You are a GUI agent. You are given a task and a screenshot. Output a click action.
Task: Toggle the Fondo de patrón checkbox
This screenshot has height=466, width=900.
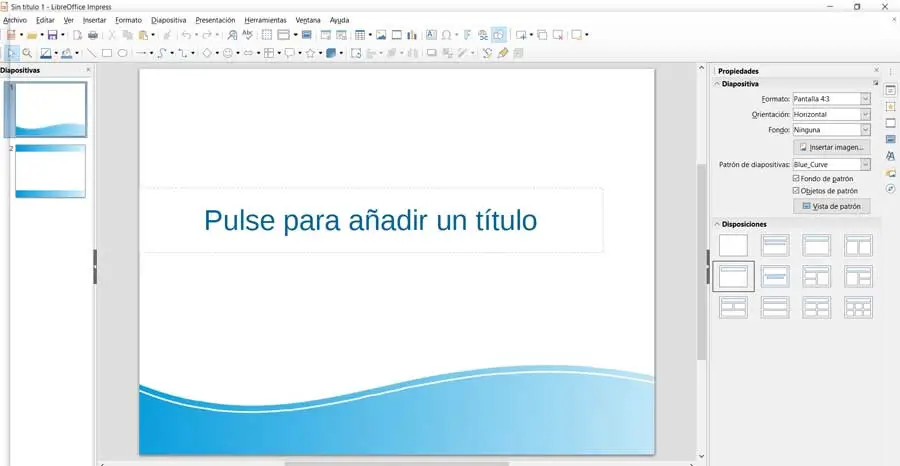pos(796,178)
